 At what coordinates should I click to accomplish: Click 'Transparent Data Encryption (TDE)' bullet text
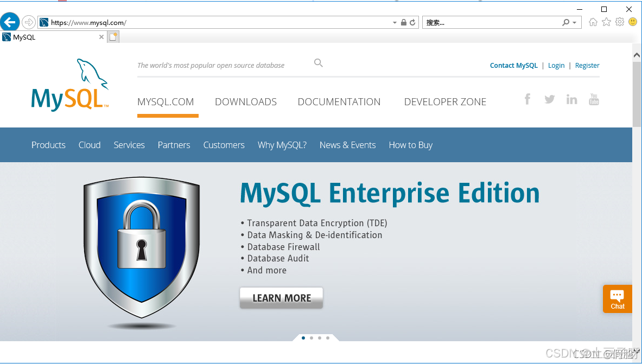(317, 223)
